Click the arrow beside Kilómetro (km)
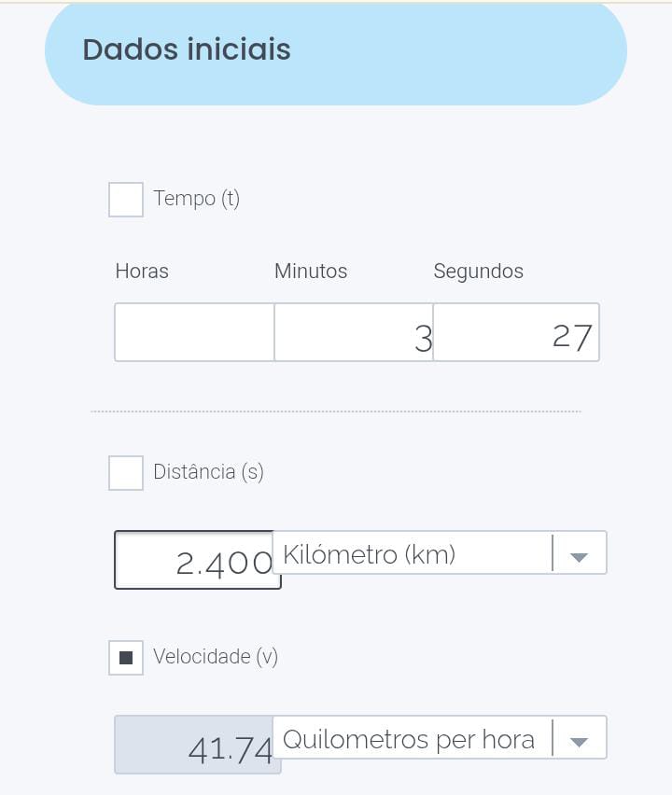 click(x=579, y=555)
